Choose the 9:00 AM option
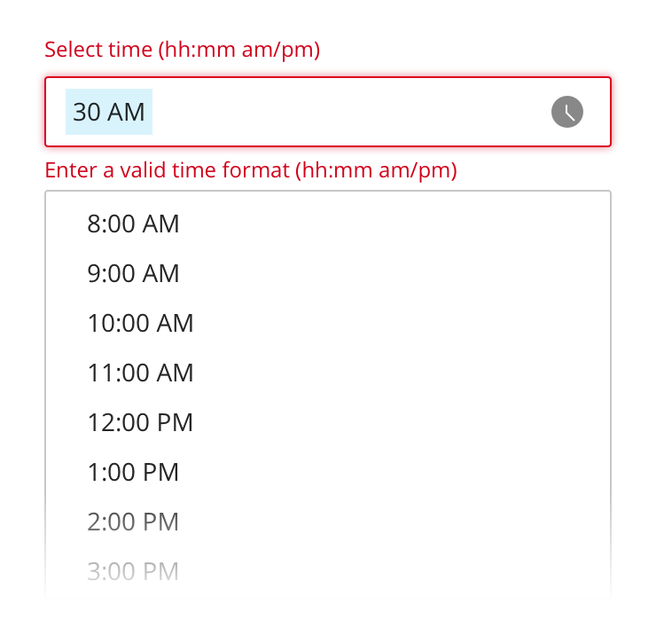 pyautogui.click(x=133, y=273)
